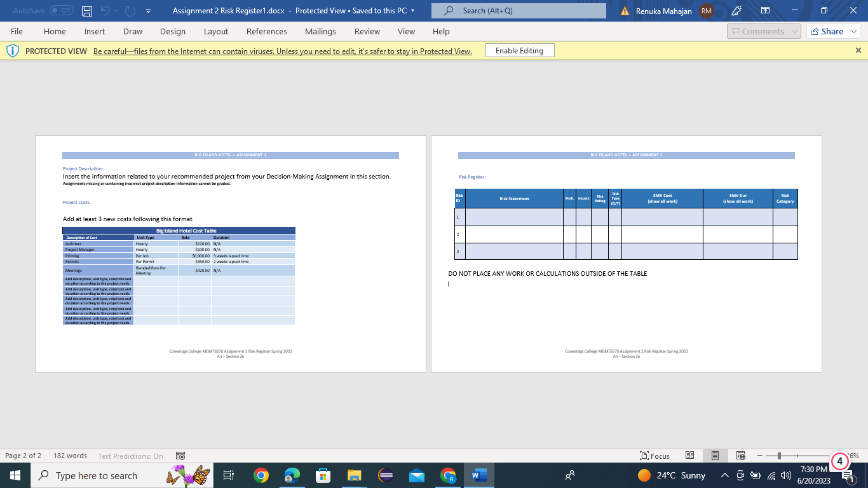868x488 pixels.
Task: Click the Search (Alt+Q) box
Action: pyautogui.click(x=519, y=11)
